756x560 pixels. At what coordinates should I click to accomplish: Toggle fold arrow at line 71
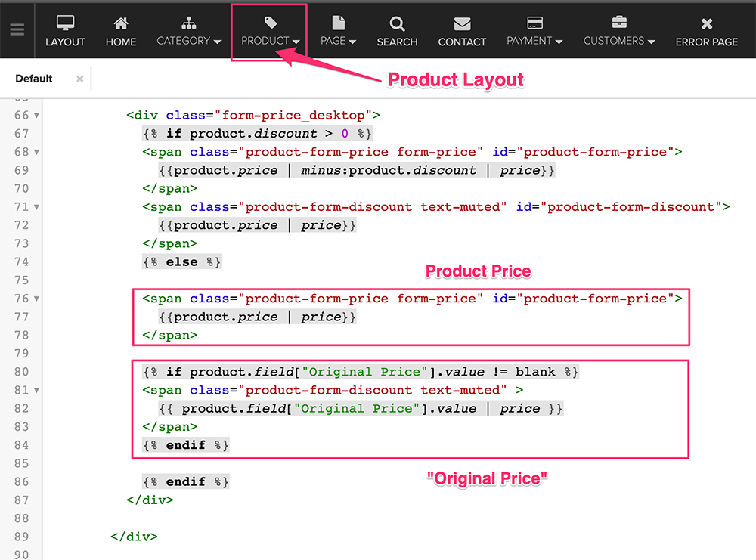(37, 207)
